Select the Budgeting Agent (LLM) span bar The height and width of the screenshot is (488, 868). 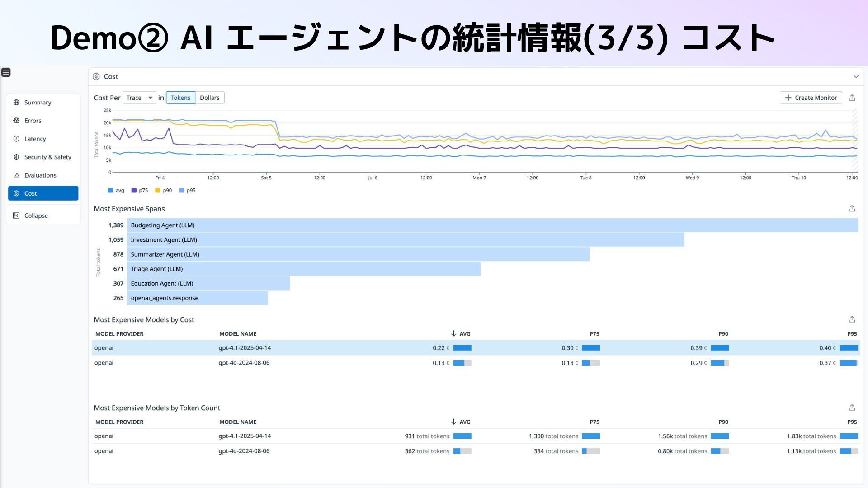pos(492,225)
